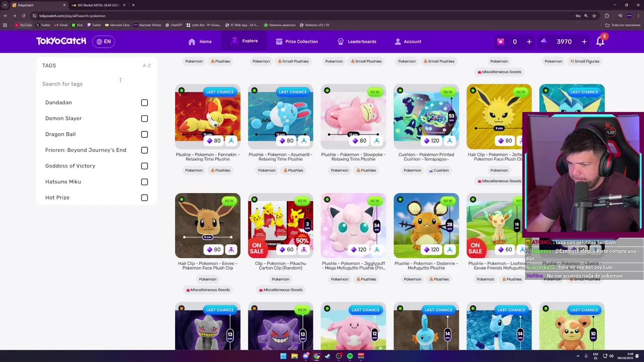The width and height of the screenshot is (644, 362).
Task: Click the pink ticket icon in header
Action: coord(500,42)
